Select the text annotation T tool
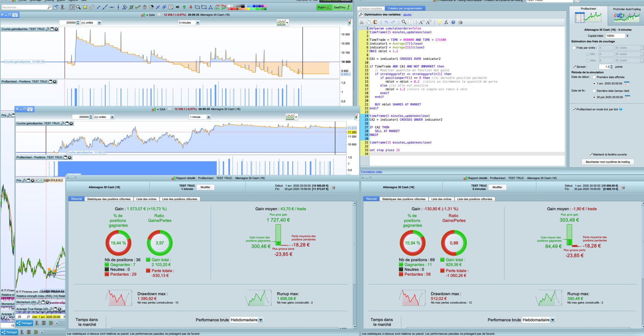644x336 pixels. point(171,7)
